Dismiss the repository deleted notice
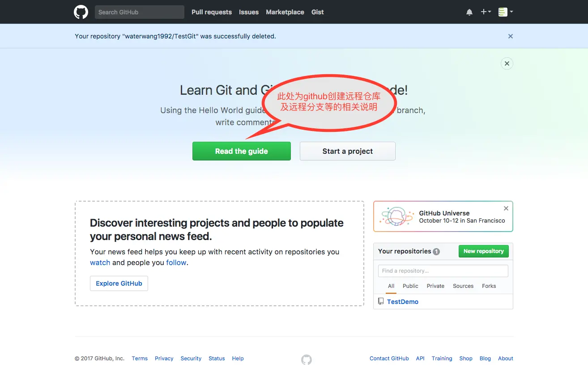Image resolution: width=588 pixels, height=384 pixels. tap(511, 36)
